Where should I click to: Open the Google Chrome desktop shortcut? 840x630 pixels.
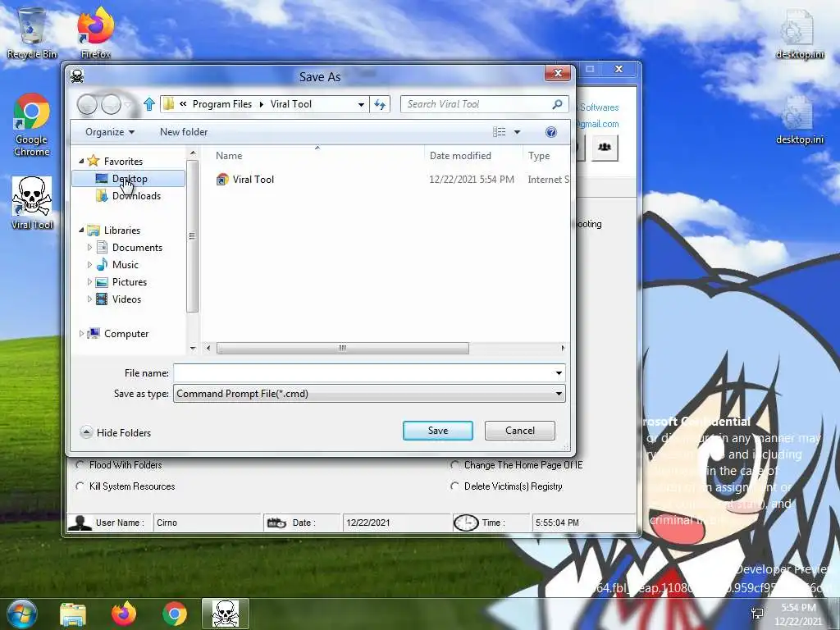point(32,125)
